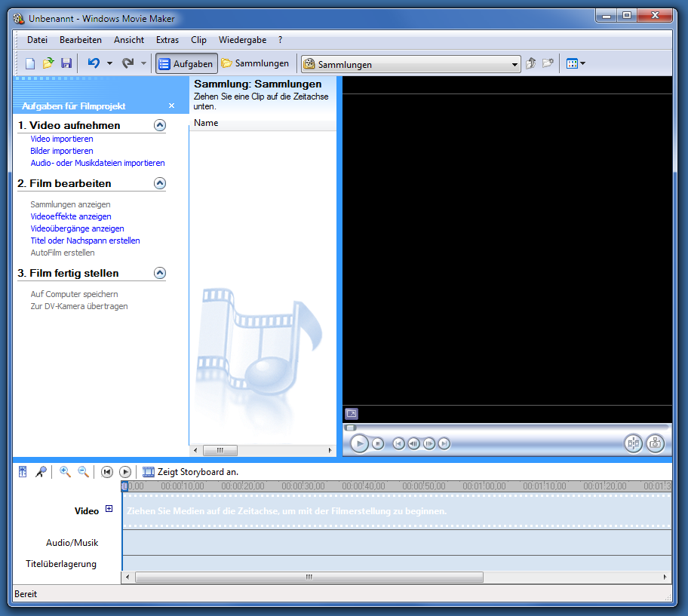Play the timeline
Viewport: 688px width, 616px height.
coord(125,472)
